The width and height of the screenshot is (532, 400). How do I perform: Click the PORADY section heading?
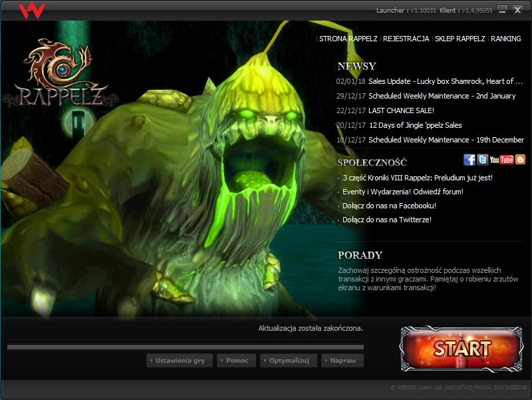coord(360,255)
